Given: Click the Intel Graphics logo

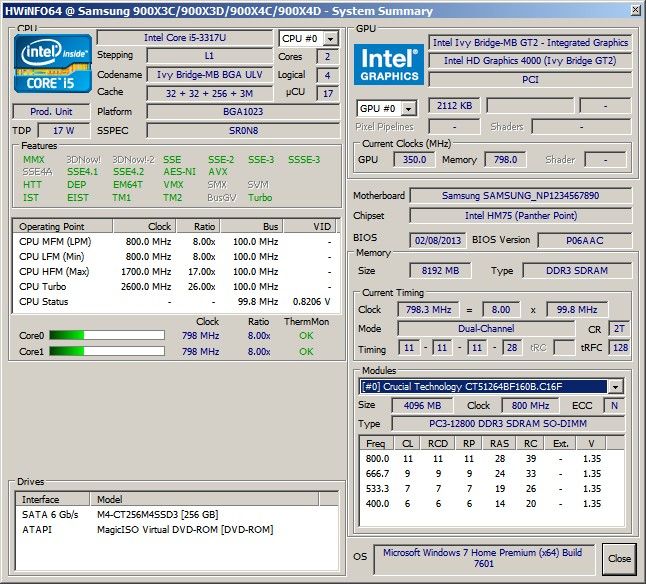Looking at the screenshot, I should tap(389, 64).
